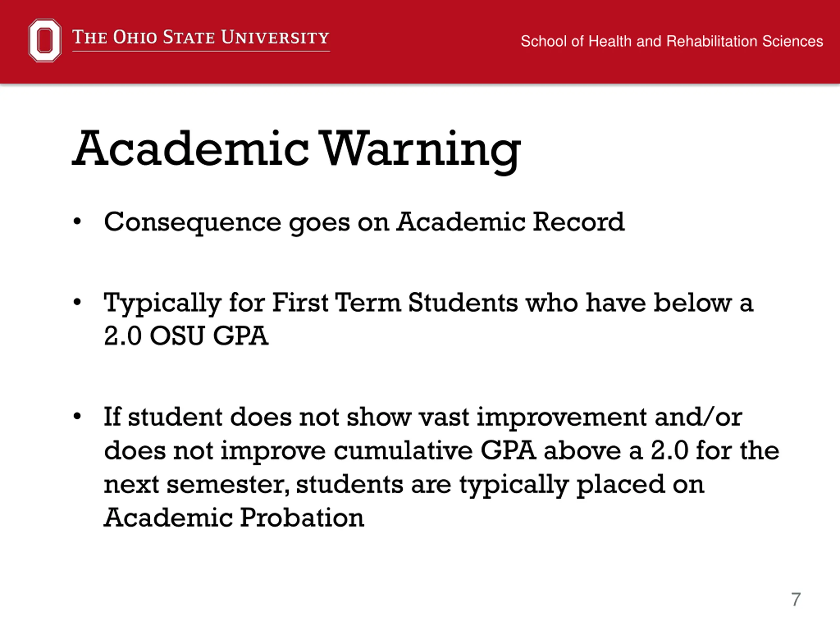Click the Academic Warning slide title
The height and width of the screenshot is (630, 840).
point(297,150)
